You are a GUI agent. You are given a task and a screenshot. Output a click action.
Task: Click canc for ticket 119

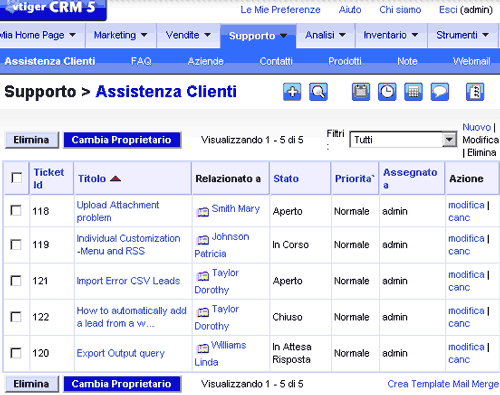[x=459, y=251]
